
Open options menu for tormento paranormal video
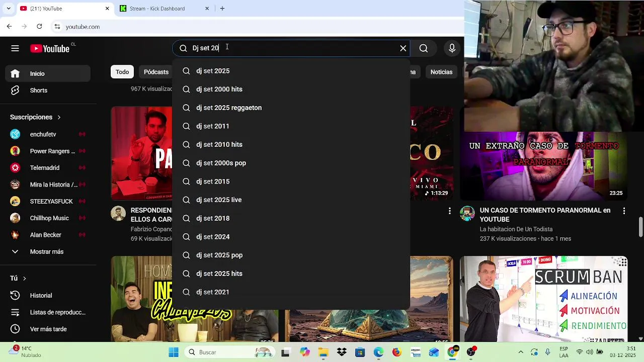coord(624,211)
